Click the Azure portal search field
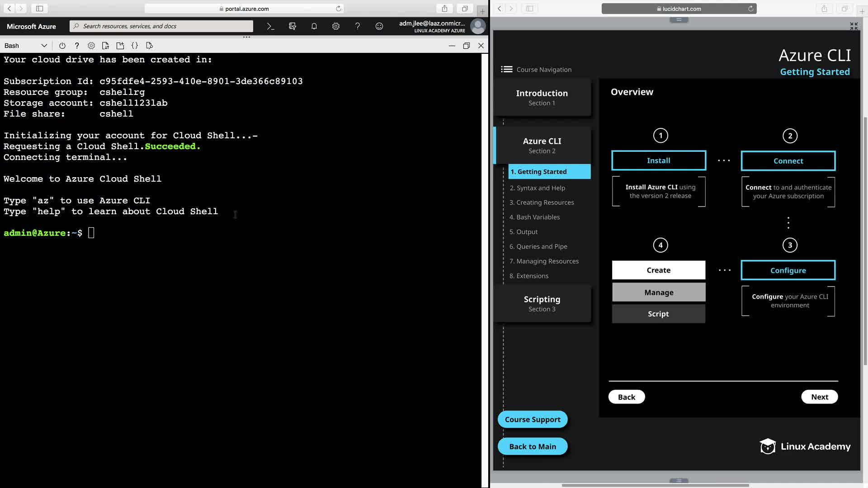This screenshot has height=488, width=868. (161, 26)
